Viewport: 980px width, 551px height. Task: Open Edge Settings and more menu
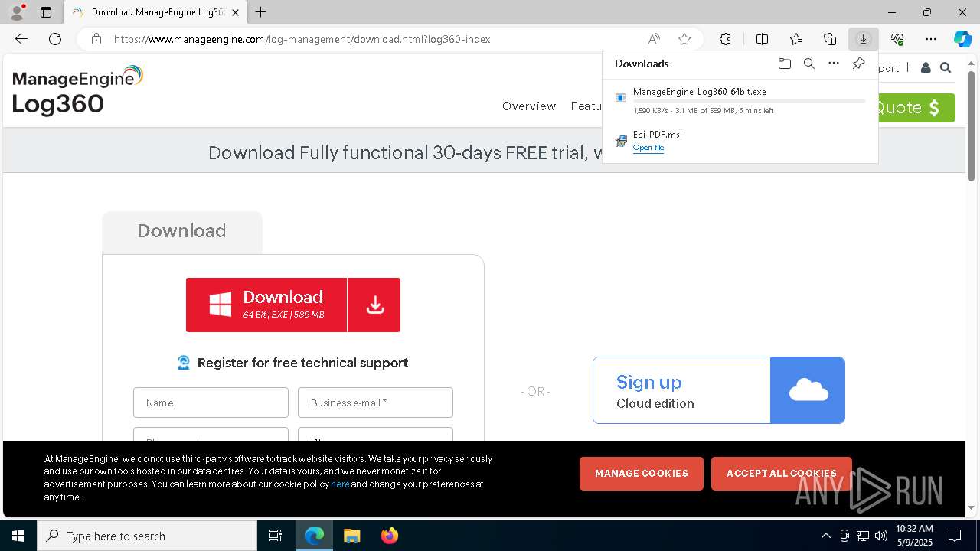click(931, 39)
